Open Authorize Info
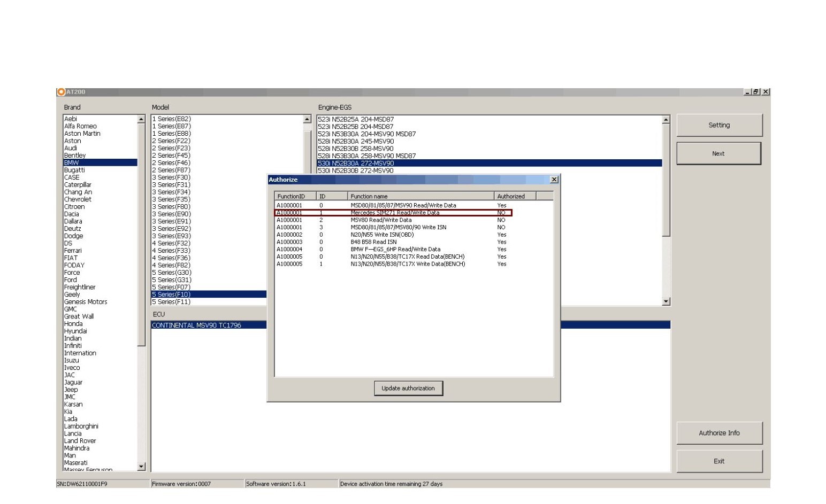This screenshot has width=826, height=504. [719, 432]
